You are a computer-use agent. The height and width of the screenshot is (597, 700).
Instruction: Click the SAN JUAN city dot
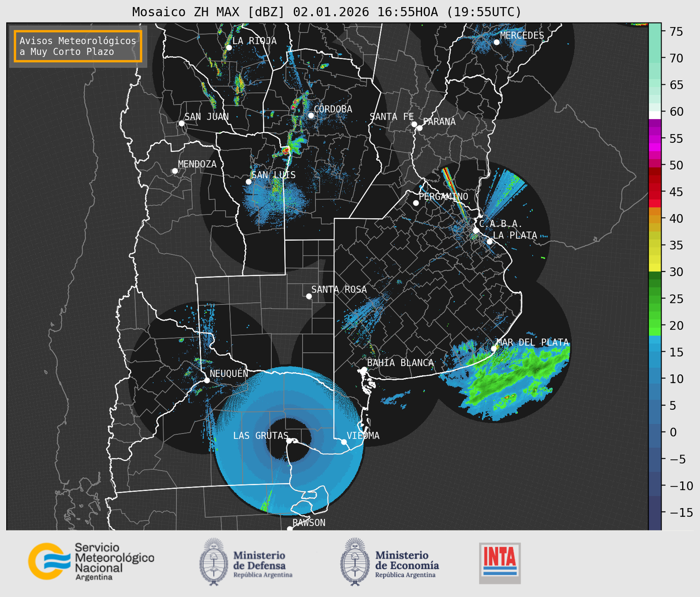click(181, 123)
